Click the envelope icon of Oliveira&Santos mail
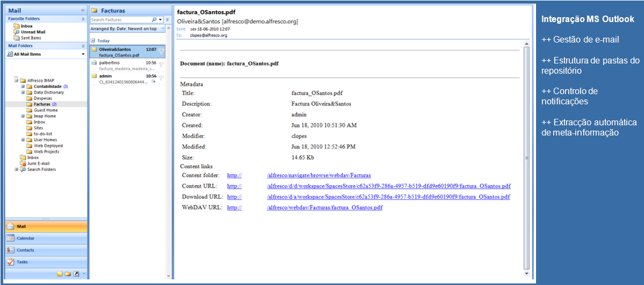The width and height of the screenshot is (644, 285). click(94, 49)
